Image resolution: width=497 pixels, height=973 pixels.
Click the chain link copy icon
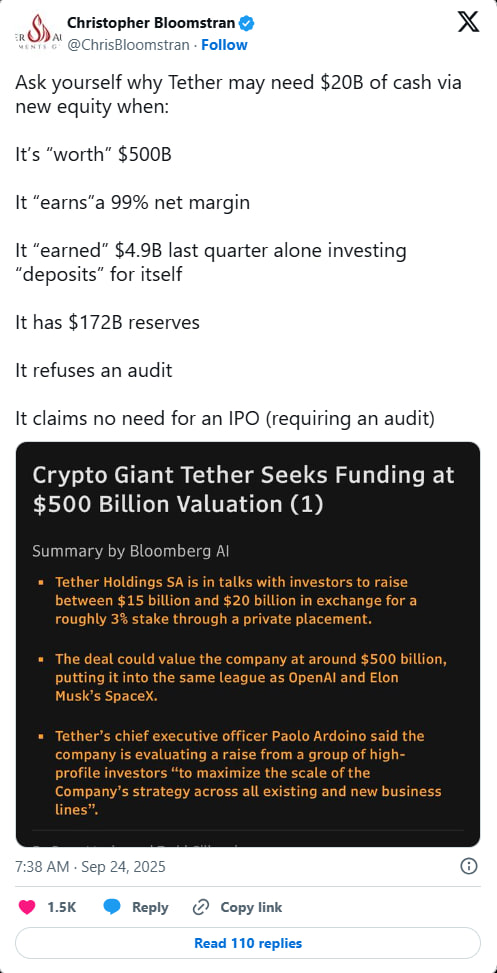tap(200, 907)
